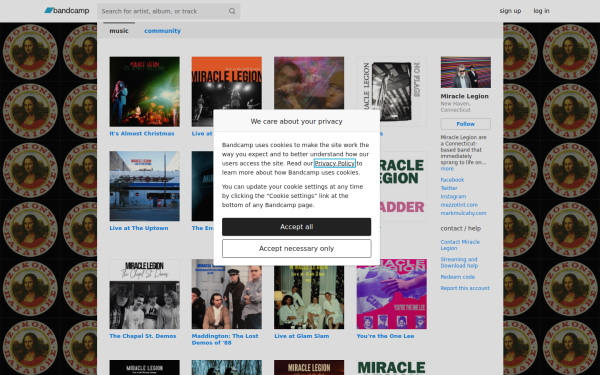Click Accept necessary only button
This screenshot has width=600, height=375.
pyautogui.click(x=297, y=249)
